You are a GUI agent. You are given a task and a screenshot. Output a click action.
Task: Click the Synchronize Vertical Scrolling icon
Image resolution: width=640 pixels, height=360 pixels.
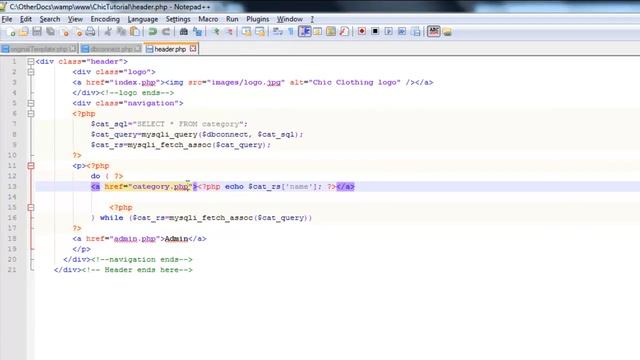pos(247,32)
